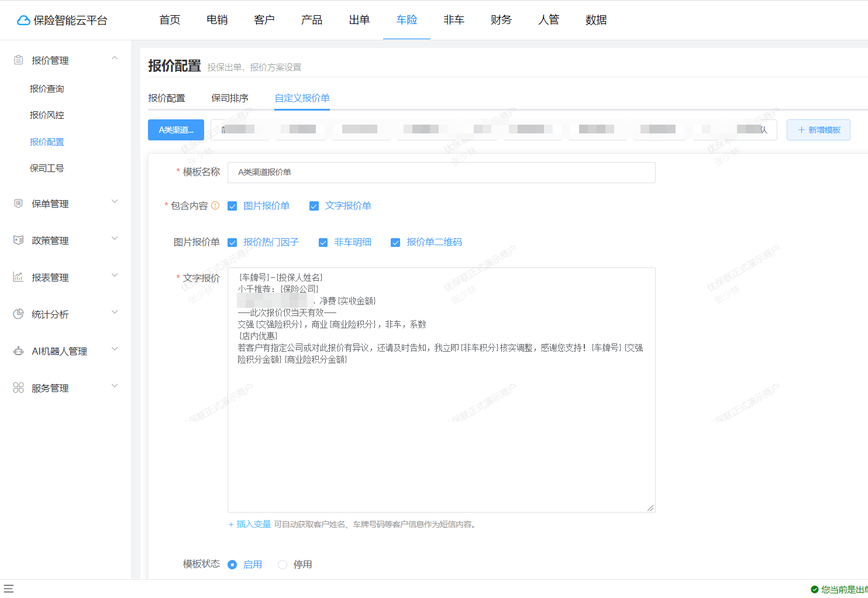The height and width of the screenshot is (598, 868).
Task: Select the 停用 radio button
Action: pyautogui.click(x=283, y=565)
